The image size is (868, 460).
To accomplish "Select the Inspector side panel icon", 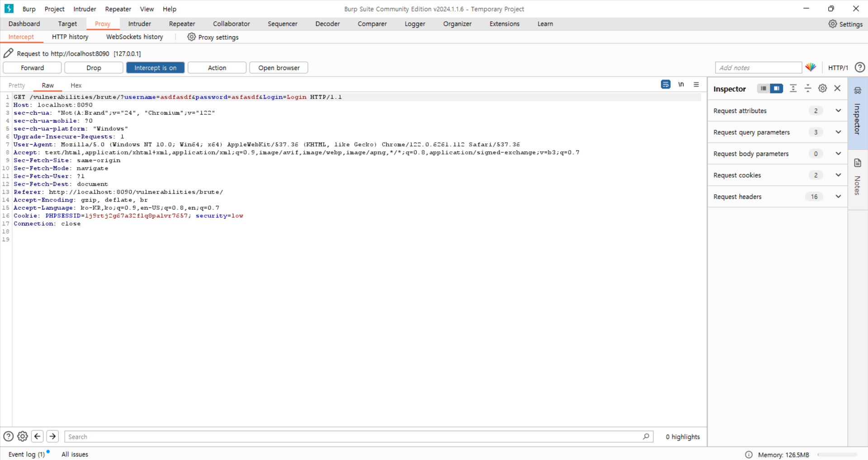I will click(x=858, y=90).
